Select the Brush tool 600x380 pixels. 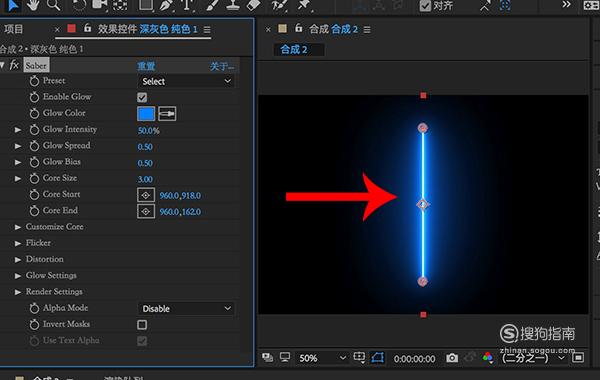tap(212, 5)
